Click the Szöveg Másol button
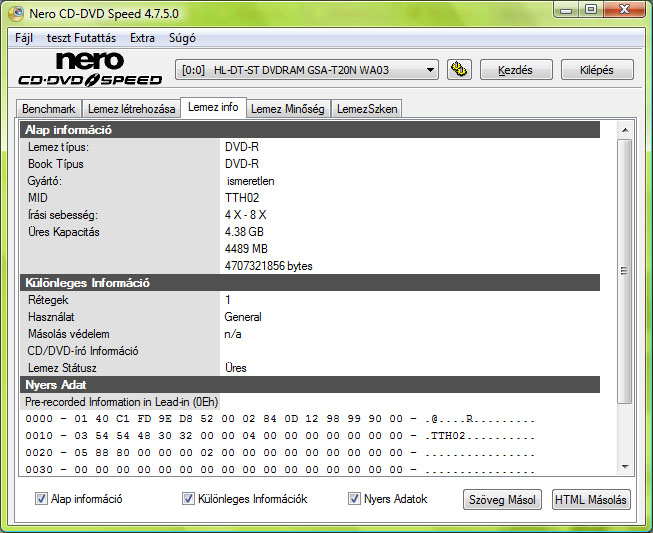Screen dimensions: 653x533 (502, 499)
